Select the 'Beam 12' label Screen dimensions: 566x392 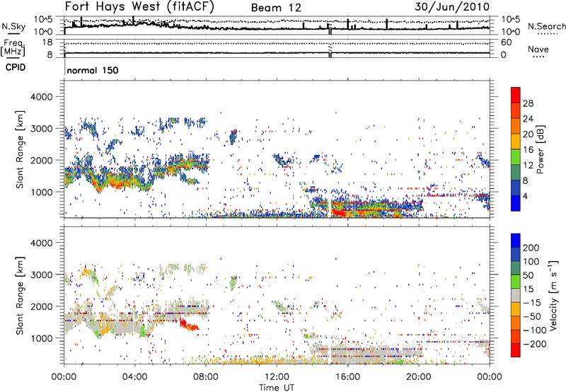pyautogui.click(x=276, y=8)
